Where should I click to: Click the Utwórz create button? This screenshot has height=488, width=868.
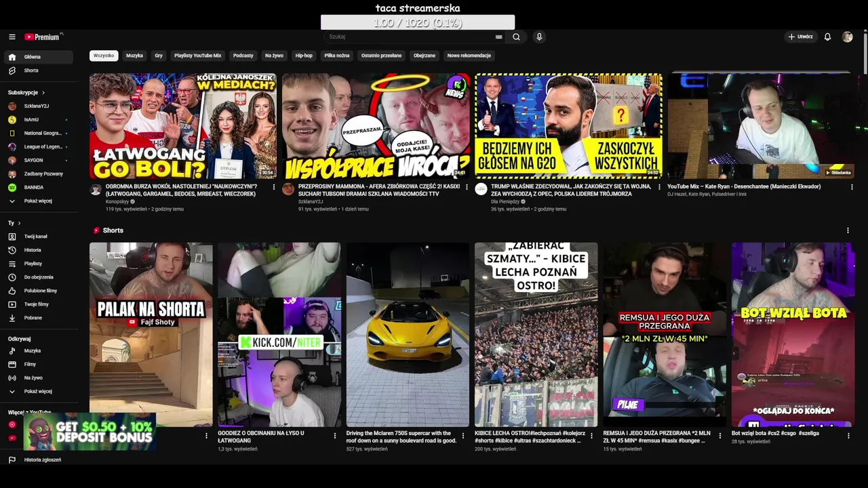(x=800, y=37)
